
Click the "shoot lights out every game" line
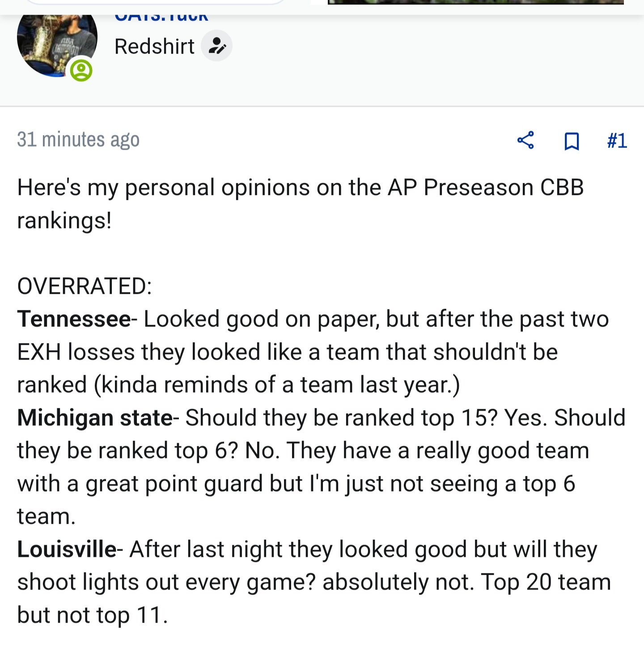(314, 582)
